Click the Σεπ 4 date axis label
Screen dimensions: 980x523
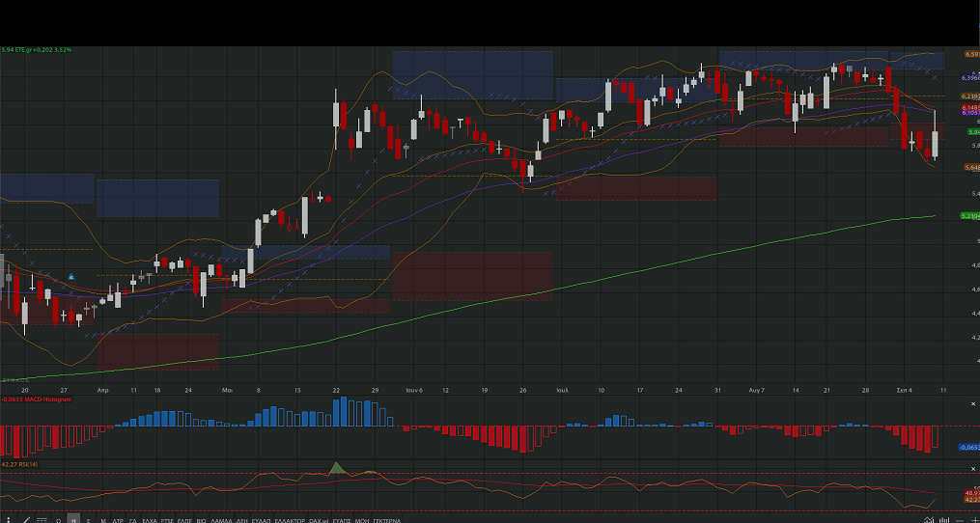[x=905, y=390]
